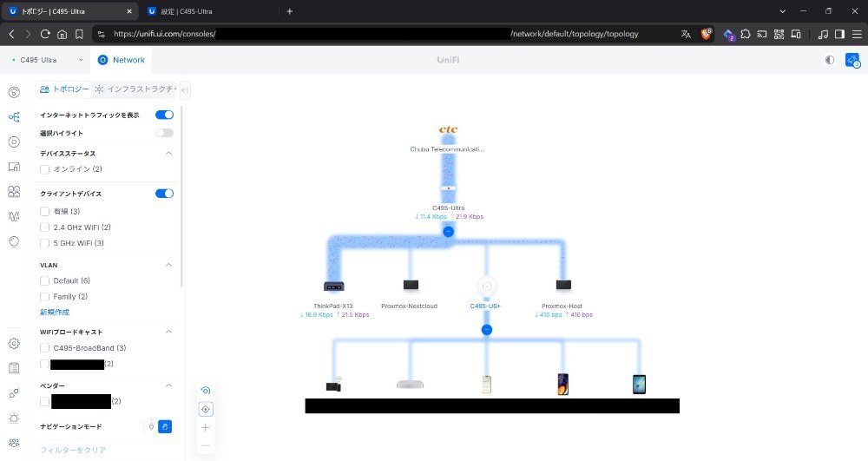Toggle dark mode icon in top right
This screenshot has width=868, height=461.
pyautogui.click(x=829, y=60)
